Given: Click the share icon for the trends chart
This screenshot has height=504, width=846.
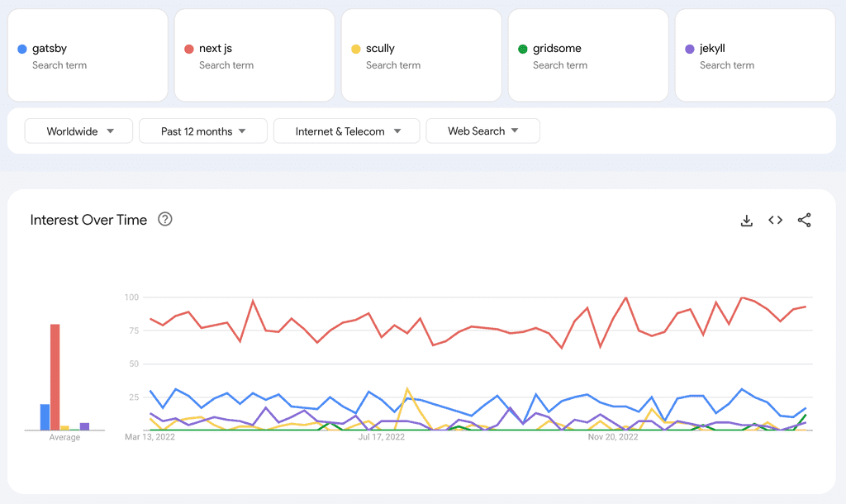Looking at the screenshot, I should point(804,221).
